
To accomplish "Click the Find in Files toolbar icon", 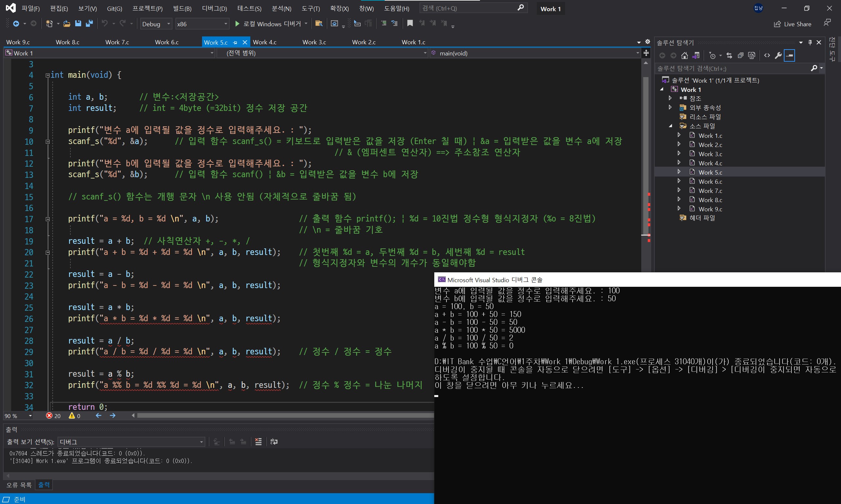I will (x=319, y=24).
